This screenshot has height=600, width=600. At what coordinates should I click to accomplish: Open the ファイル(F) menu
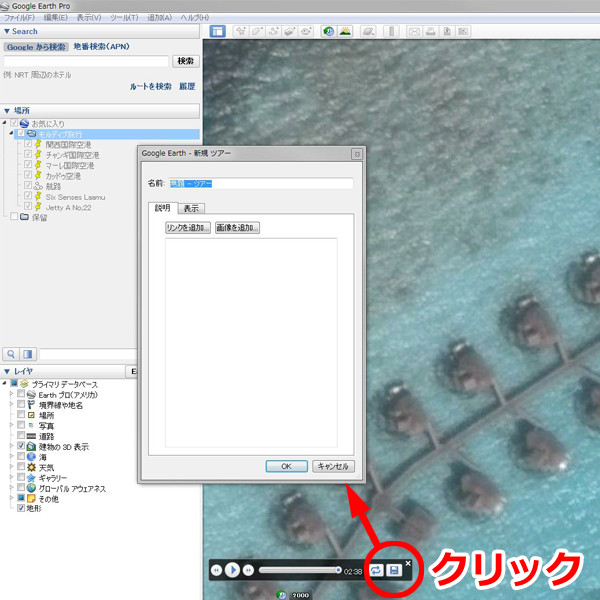(x=19, y=18)
